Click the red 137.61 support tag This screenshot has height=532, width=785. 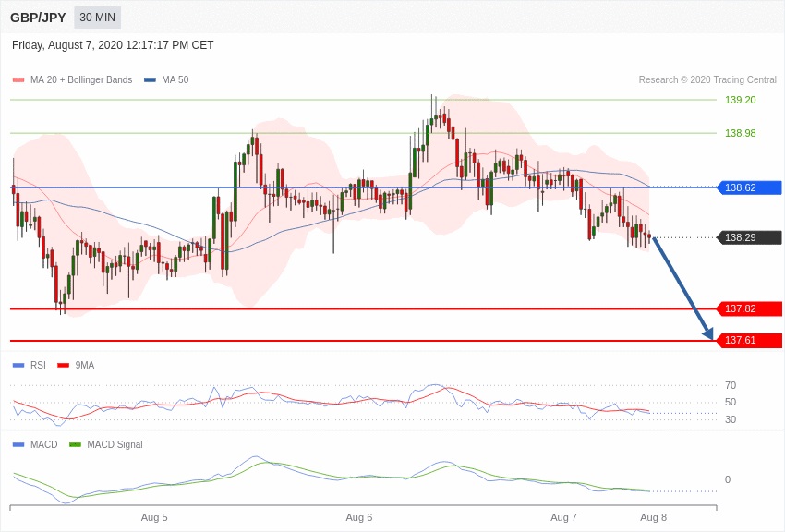click(750, 340)
